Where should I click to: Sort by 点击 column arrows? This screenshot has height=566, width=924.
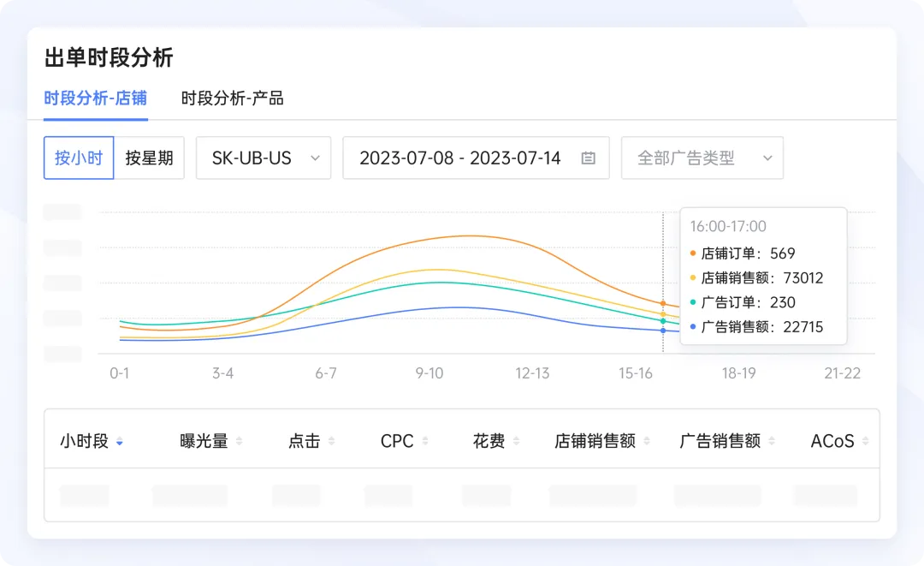[x=331, y=441]
